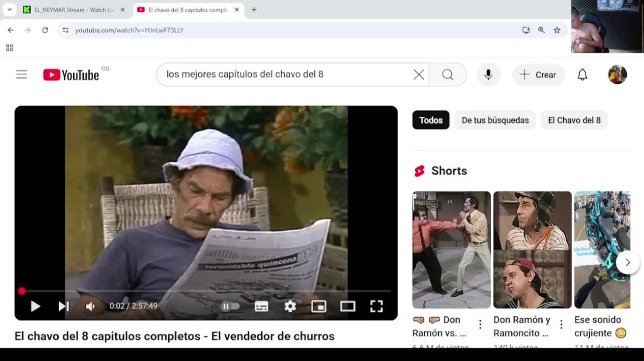The width and height of the screenshot is (644, 361).
Task: Click the red playhead scrubber dot
Action: (22, 291)
